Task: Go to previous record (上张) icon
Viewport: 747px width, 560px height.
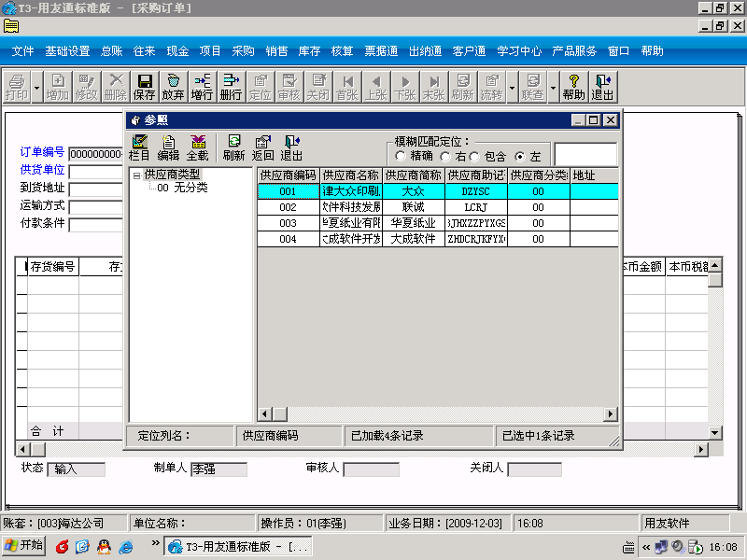Action: tap(376, 87)
